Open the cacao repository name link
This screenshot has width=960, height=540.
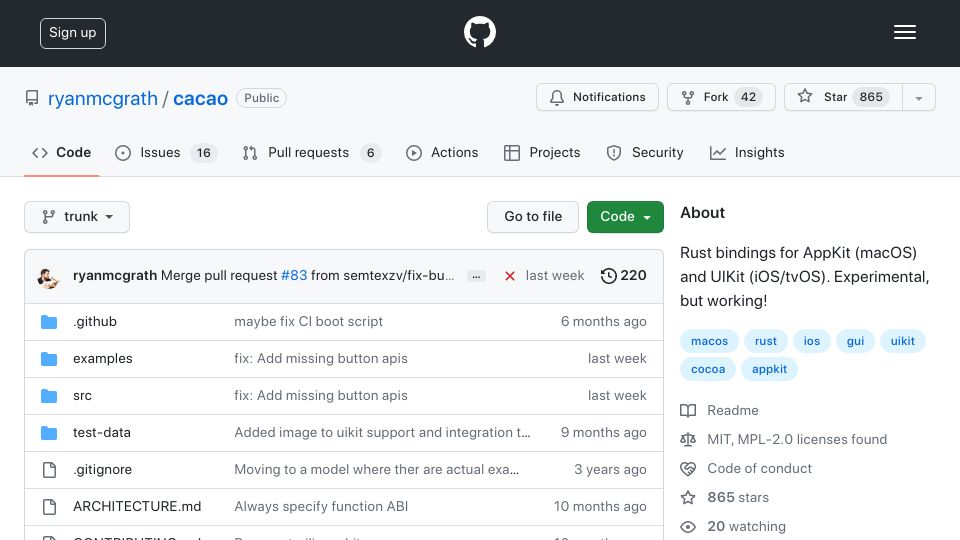tap(200, 99)
